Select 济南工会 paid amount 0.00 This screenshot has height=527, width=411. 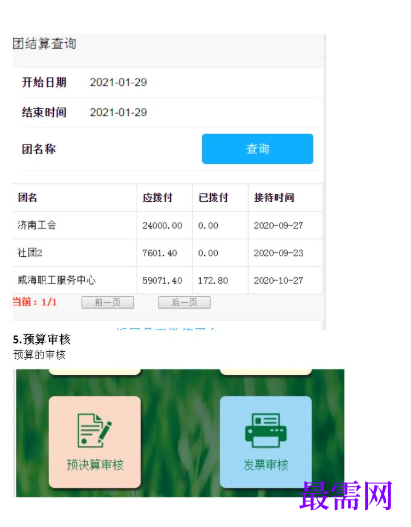(208, 225)
